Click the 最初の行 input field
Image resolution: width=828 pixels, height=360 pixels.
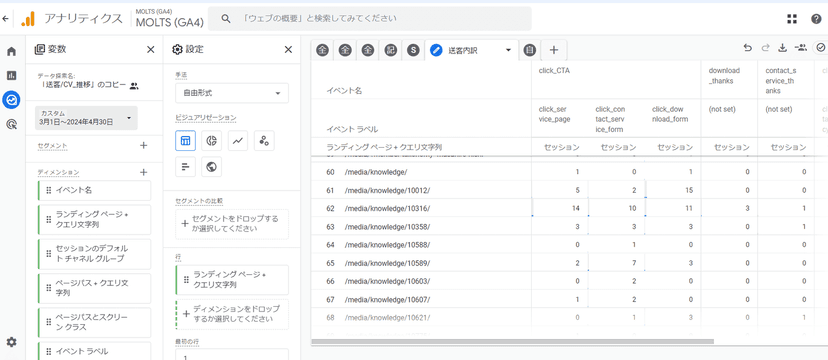tap(232, 355)
